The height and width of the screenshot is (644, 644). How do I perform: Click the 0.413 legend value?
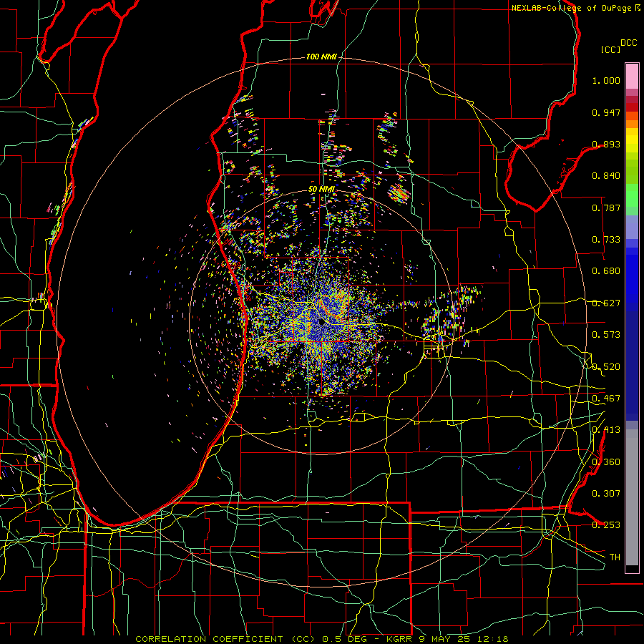(606, 430)
